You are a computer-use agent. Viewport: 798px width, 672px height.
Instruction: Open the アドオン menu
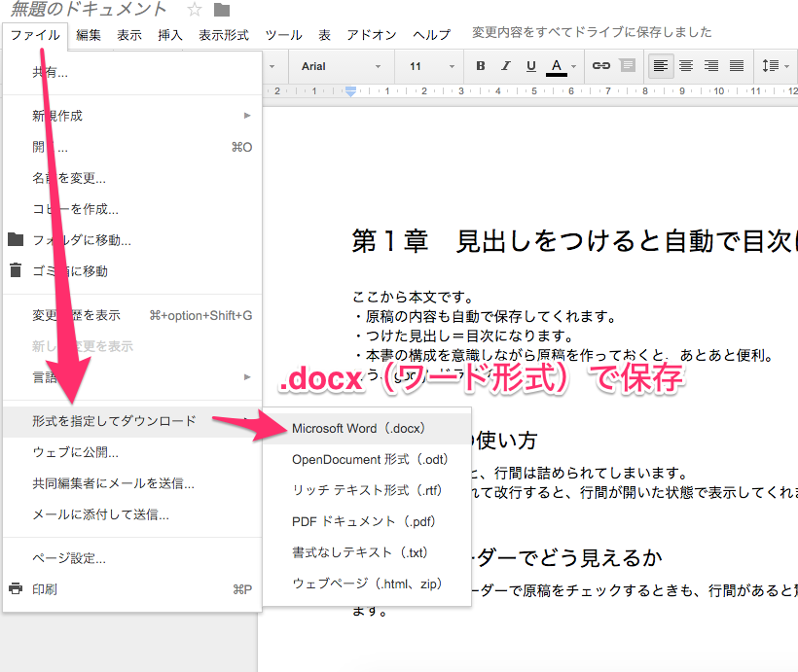click(372, 35)
